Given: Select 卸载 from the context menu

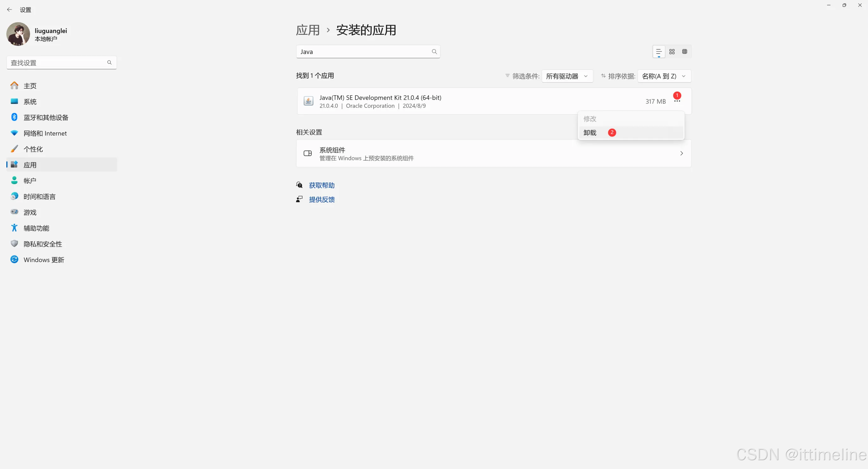Looking at the screenshot, I should tap(590, 133).
